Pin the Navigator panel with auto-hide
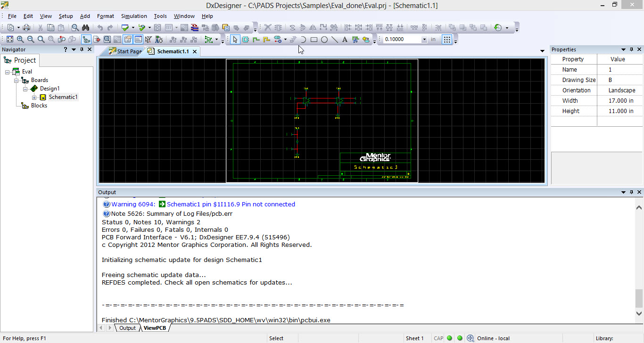 [82, 49]
